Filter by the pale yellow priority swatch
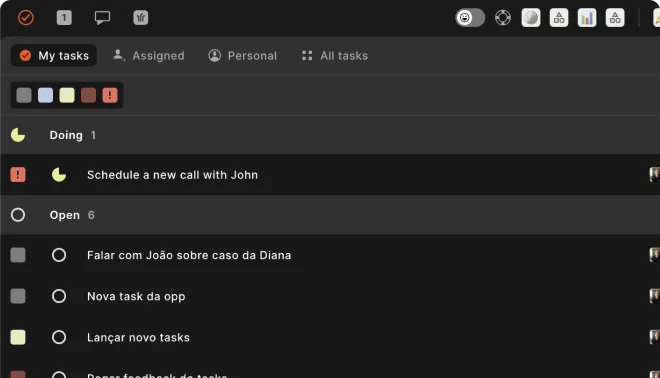 (67, 95)
